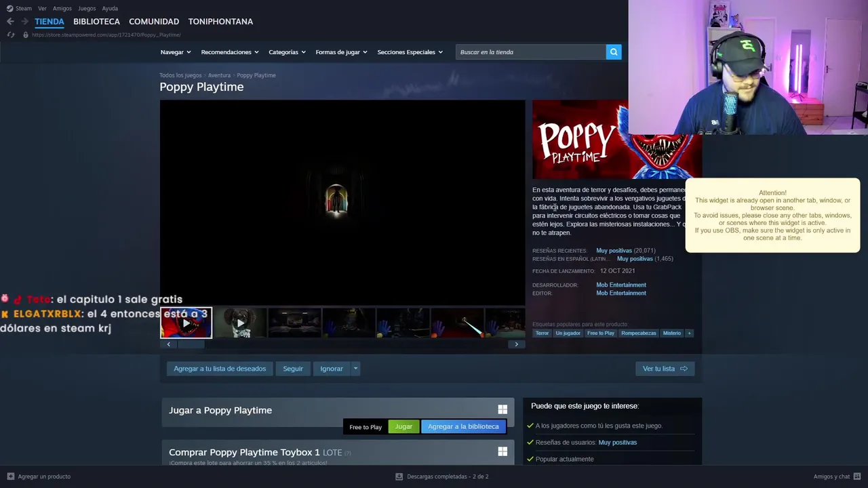Expand the Ignorar options arrow
Image resolution: width=868 pixels, height=488 pixels.
point(355,369)
